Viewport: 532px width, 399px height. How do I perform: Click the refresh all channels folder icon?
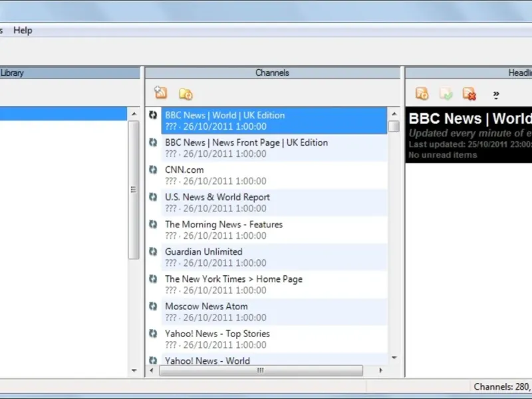186,94
